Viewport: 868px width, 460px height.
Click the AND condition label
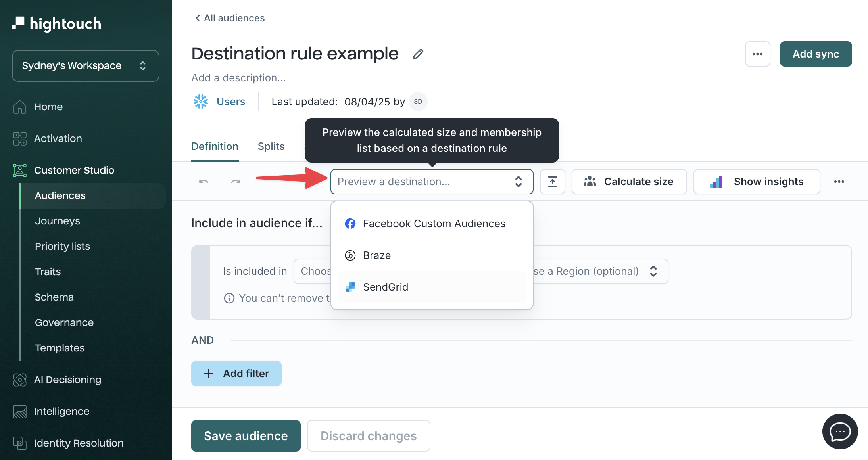point(202,340)
